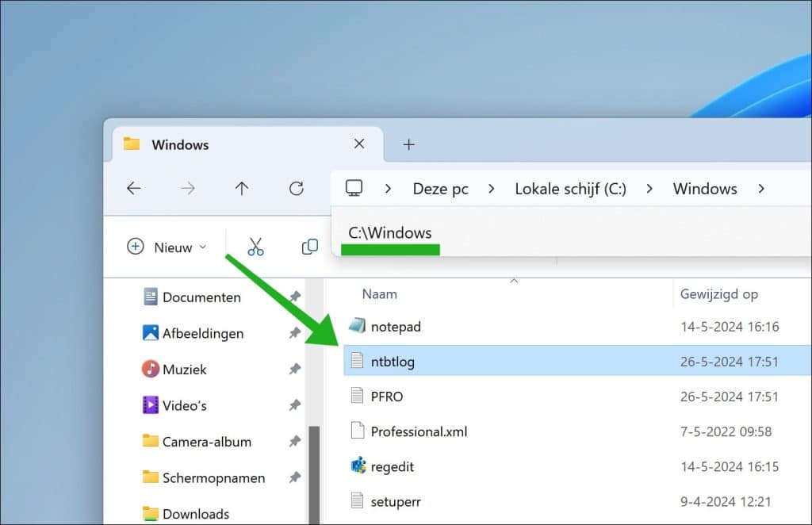Open Afbeeldingen in sidebar

pos(203,333)
